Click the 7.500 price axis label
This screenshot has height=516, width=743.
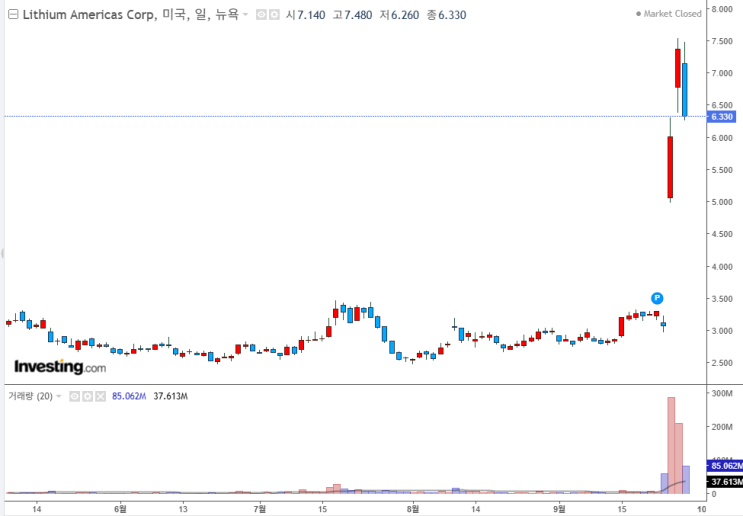coord(722,41)
